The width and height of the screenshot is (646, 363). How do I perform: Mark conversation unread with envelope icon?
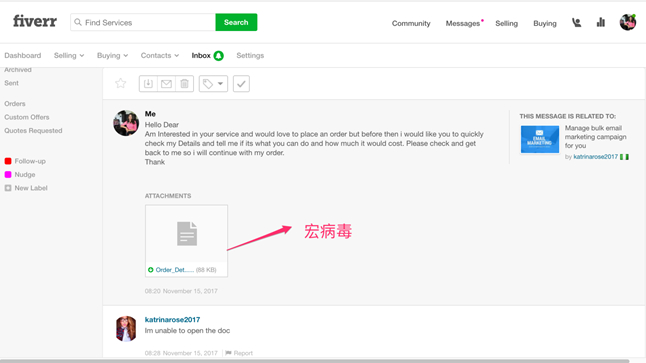pos(166,84)
